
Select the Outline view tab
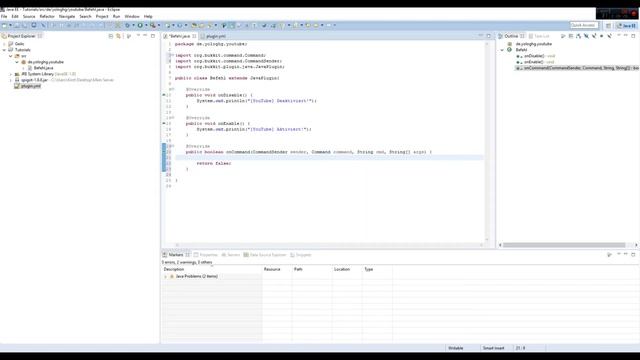(x=511, y=36)
